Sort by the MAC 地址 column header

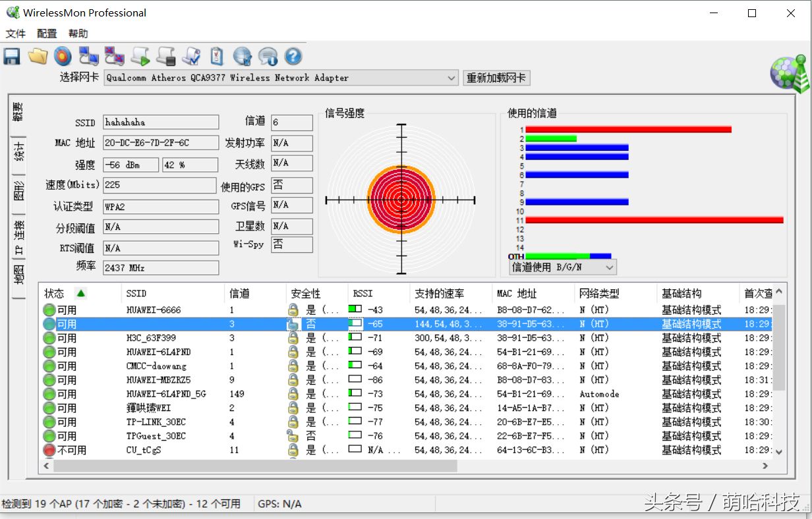[533, 293]
